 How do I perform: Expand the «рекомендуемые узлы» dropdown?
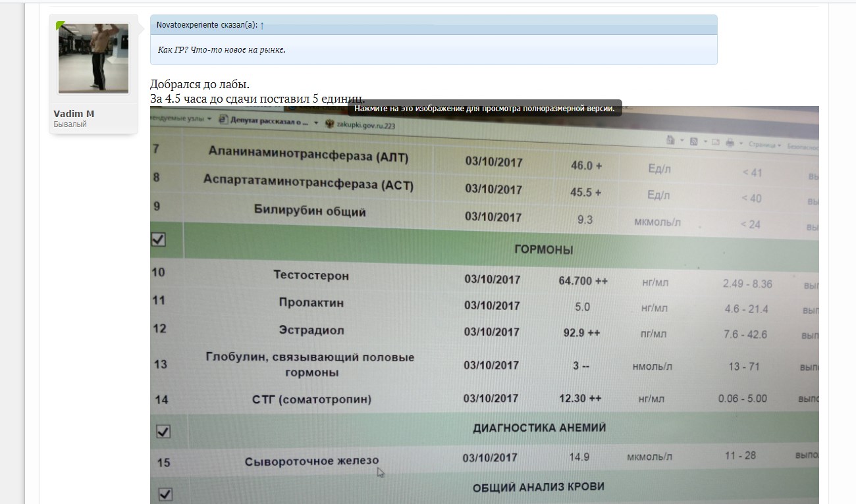(208, 118)
